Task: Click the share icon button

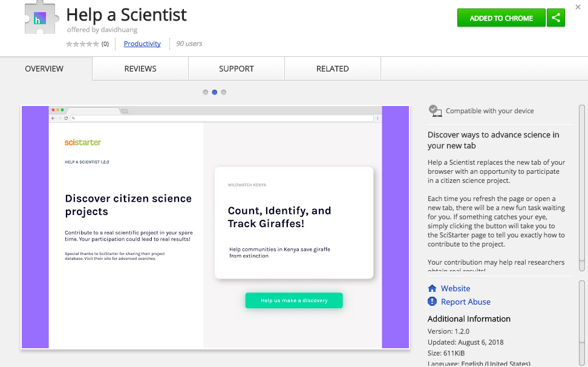Action: (x=556, y=18)
